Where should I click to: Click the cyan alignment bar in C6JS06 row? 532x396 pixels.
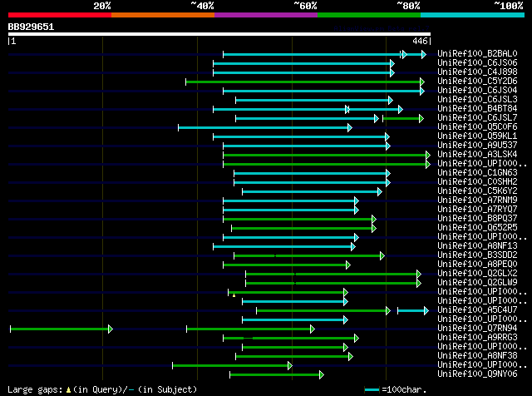click(x=303, y=63)
